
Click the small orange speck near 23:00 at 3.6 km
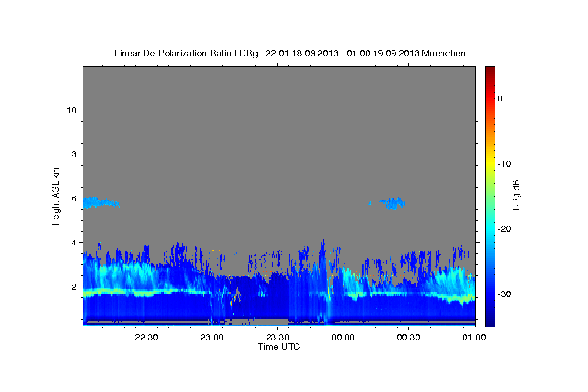pyautogui.click(x=213, y=250)
